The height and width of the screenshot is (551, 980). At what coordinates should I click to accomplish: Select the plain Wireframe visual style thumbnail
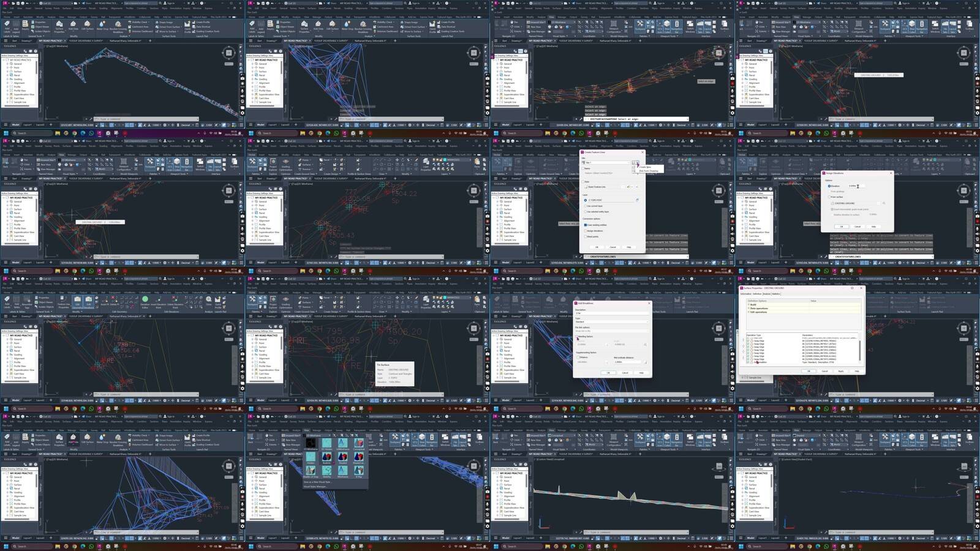click(342, 471)
